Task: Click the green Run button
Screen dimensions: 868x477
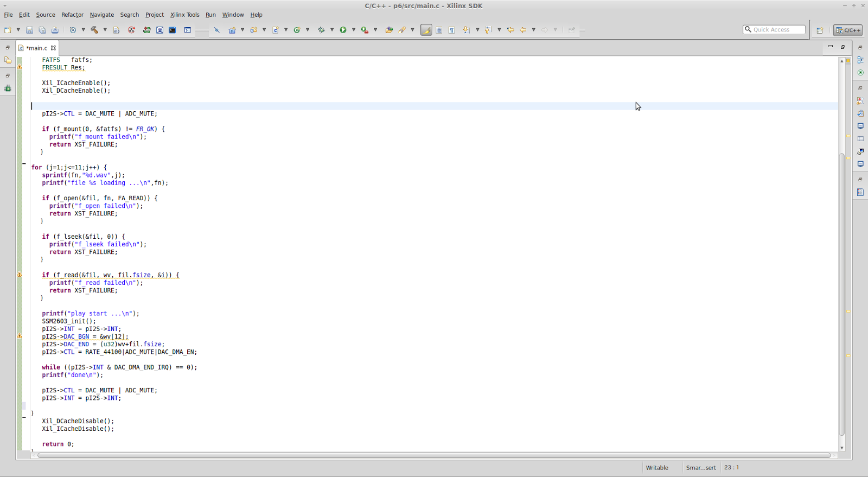Action: pyautogui.click(x=343, y=30)
